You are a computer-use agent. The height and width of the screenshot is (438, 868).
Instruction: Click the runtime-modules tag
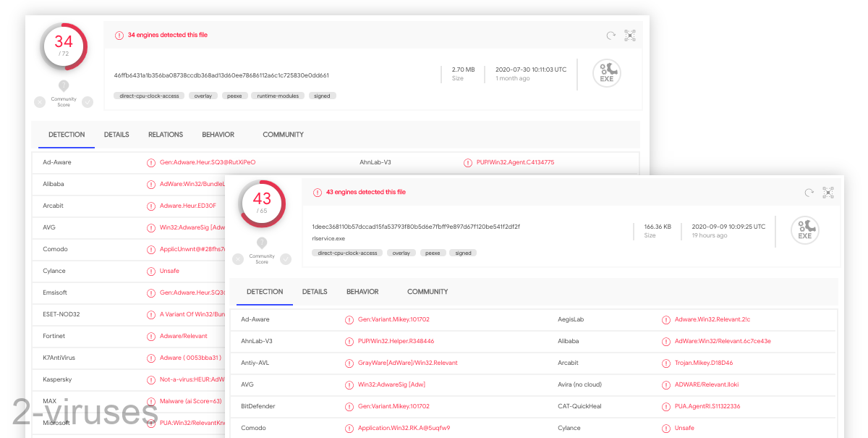pyautogui.click(x=278, y=96)
